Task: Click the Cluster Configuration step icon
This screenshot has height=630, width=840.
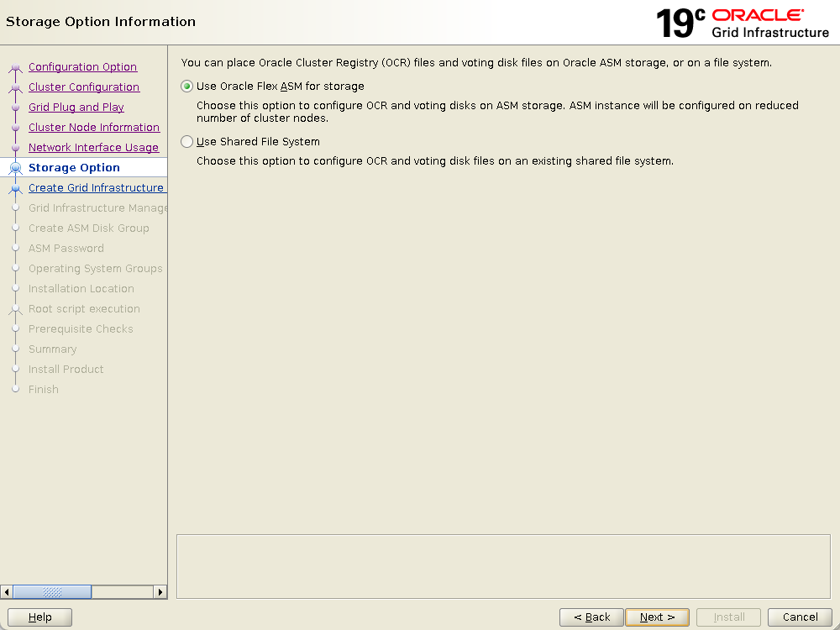Action: (15, 87)
